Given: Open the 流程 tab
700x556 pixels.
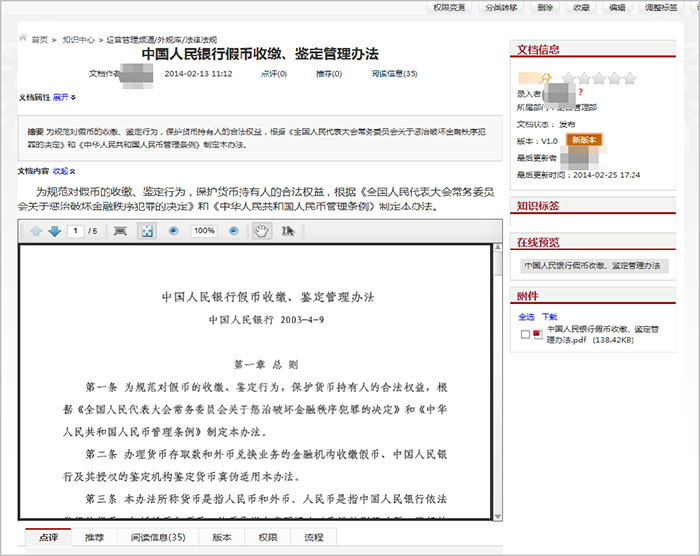Looking at the screenshot, I should click(313, 537).
